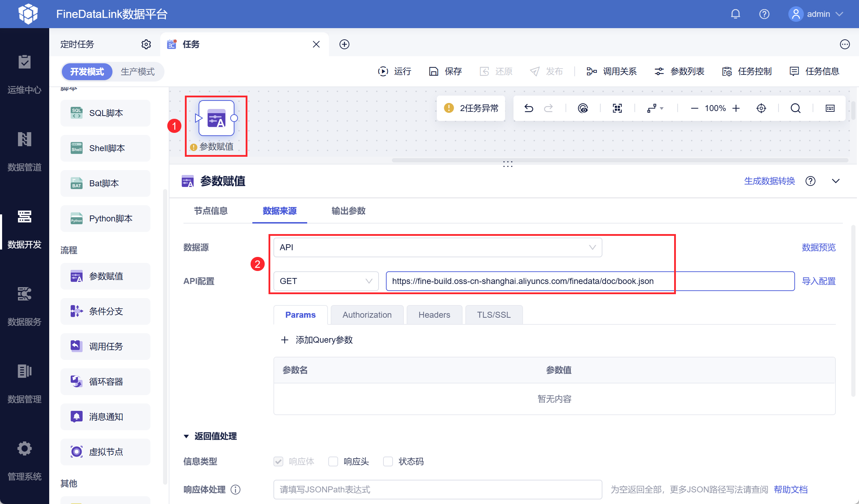Viewport: 859px width, 504px height.
Task: Open the Authorization tab
Action: pyautogui.click(x=367, y=315)
